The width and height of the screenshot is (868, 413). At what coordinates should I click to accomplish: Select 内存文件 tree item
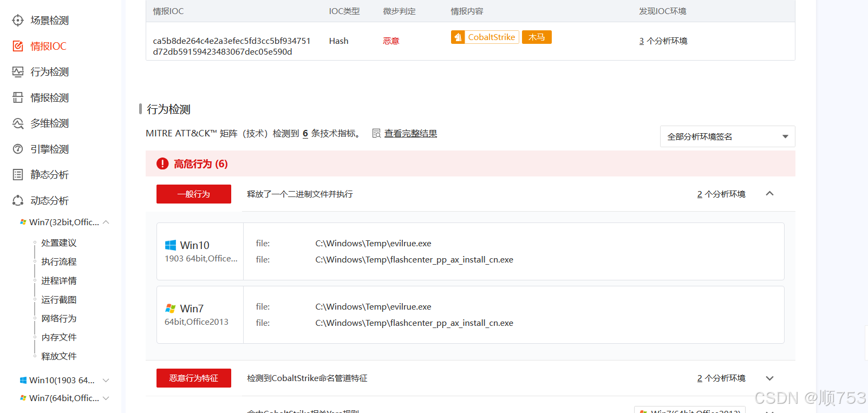59,338
